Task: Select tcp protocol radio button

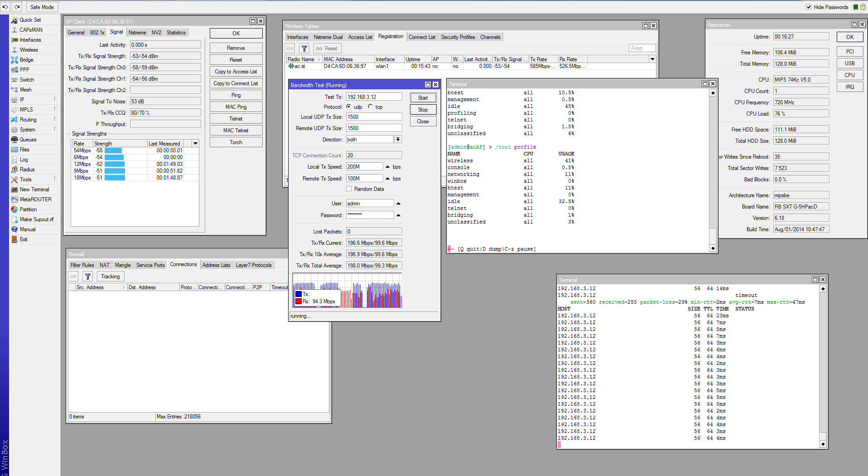Action: click(370, 107)
